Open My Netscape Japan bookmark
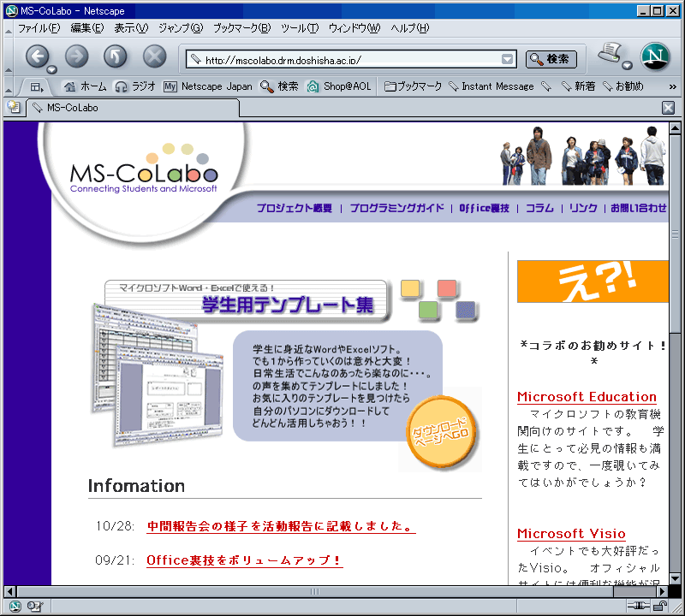 (208, 86)
